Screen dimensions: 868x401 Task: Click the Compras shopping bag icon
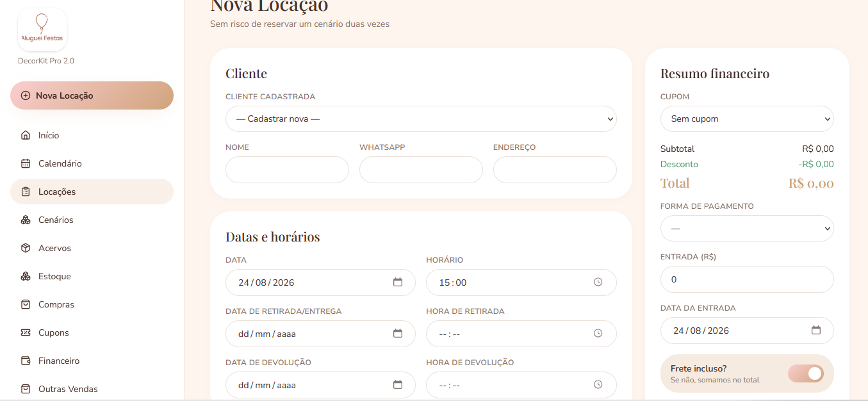[26, 304]
